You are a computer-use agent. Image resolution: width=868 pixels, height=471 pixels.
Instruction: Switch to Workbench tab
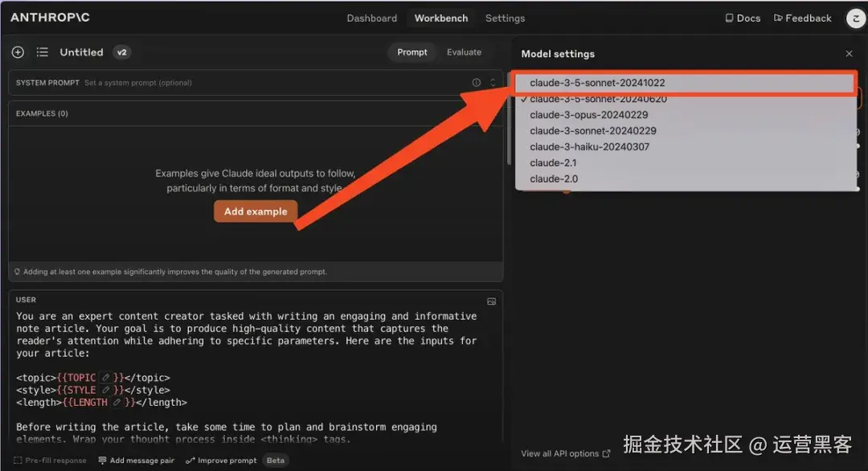[441, 18]
